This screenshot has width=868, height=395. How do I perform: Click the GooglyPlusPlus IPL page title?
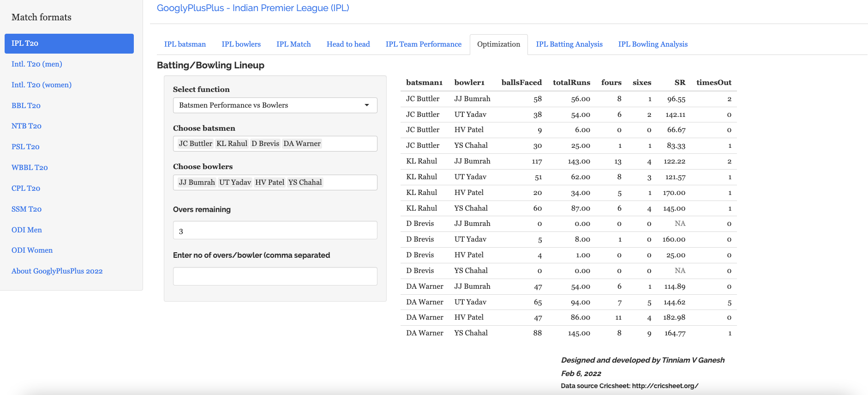(x=252, y=8)
